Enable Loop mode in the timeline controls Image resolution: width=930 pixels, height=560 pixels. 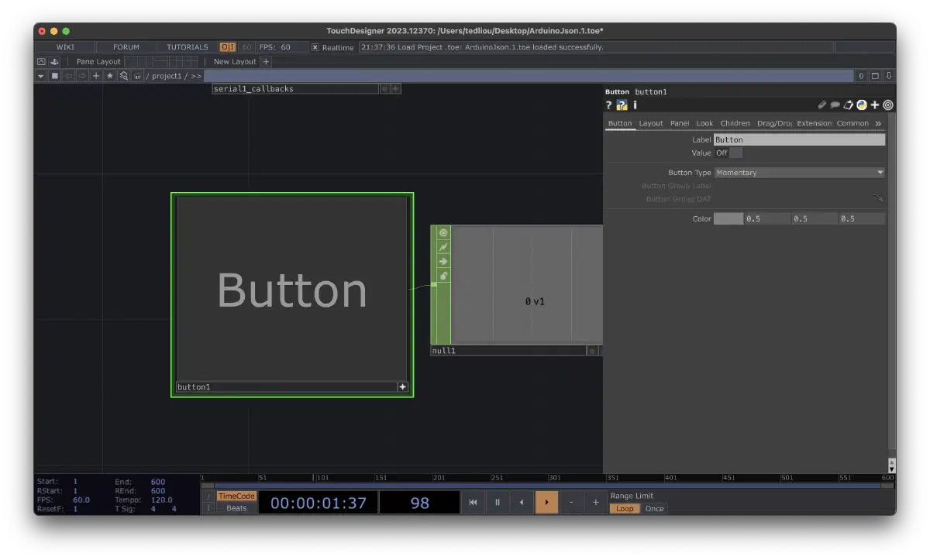(625, 508)
